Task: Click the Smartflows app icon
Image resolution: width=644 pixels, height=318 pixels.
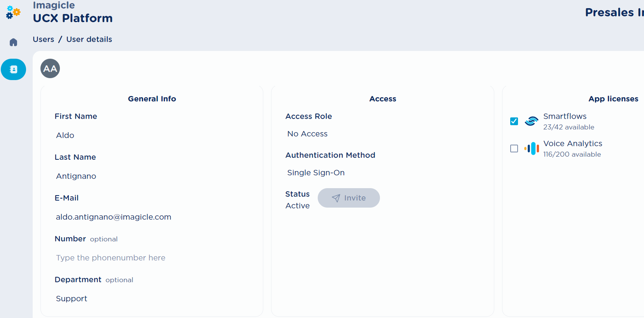Action: 531,121
